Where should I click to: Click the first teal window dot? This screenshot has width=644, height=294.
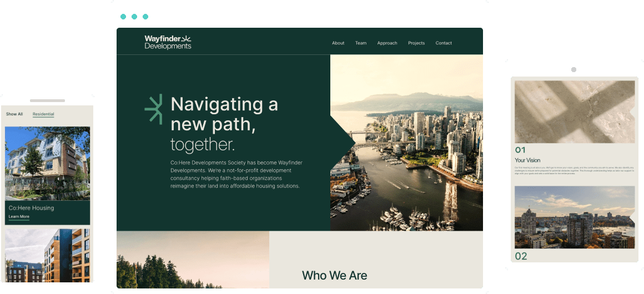coord(123,17)
